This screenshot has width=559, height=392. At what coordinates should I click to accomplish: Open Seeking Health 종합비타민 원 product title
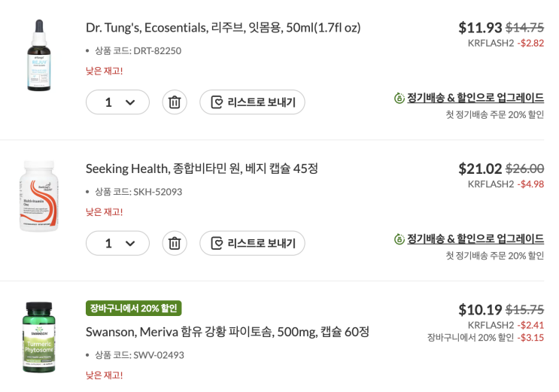(x=202, y=169)
